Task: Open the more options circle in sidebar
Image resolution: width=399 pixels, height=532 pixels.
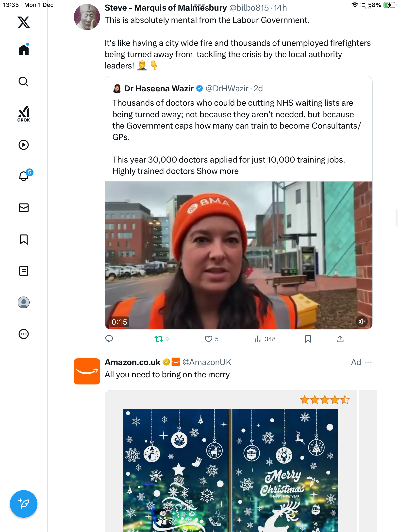Action: (x=24, y=334)
